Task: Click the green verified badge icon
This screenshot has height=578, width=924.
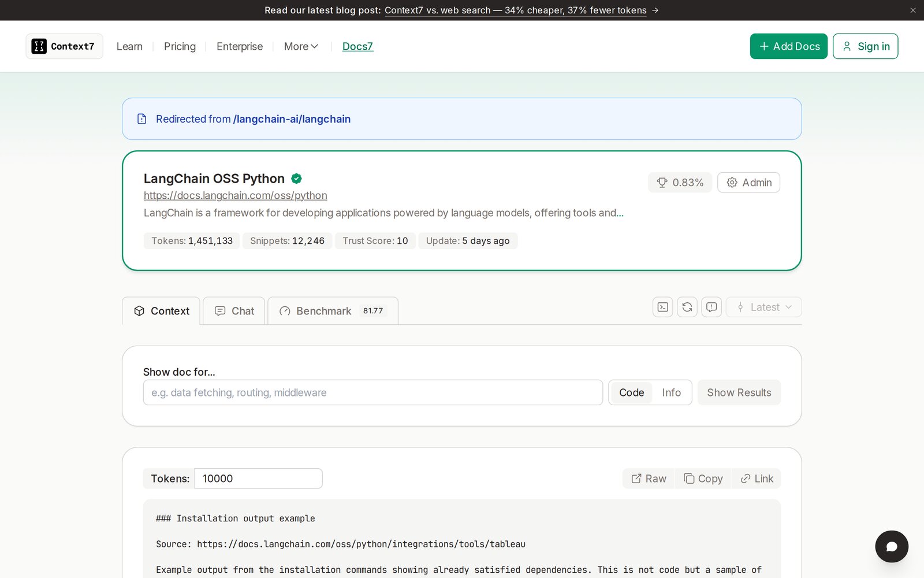Action: 296,179
